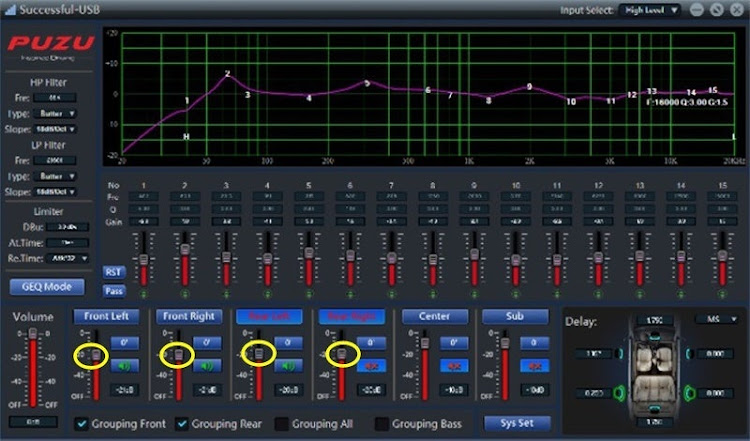Select EQ point 2 on the curve
This screenshot has width=750, height=441.
[x=228, y=74]
